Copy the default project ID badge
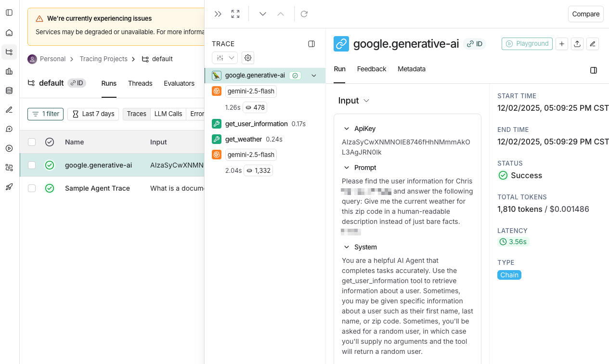This screenshot has height=364, width=609. point(77,83)
